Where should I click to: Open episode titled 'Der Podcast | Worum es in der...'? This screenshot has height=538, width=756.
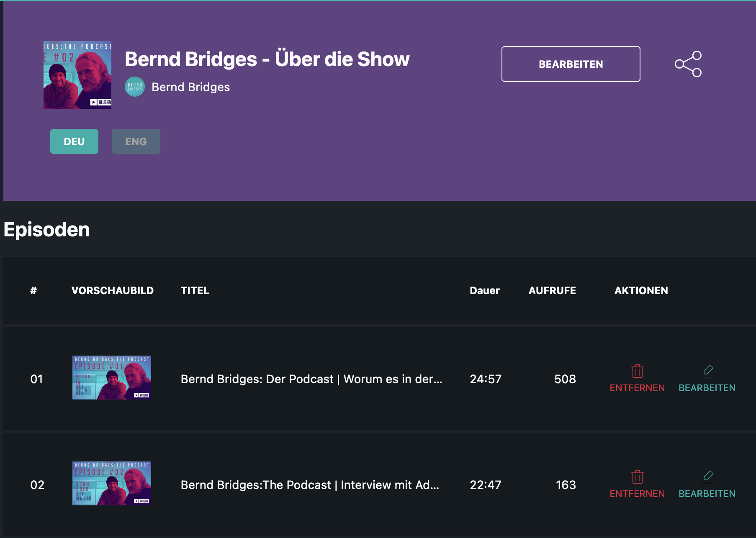tap(311, 379)
